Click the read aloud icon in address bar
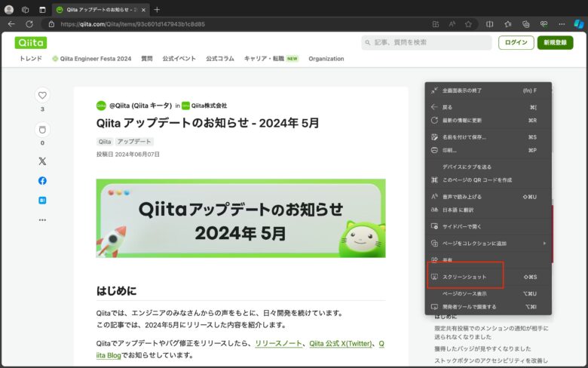This screenshot has height=368, width=588. [x=452, y=24]
